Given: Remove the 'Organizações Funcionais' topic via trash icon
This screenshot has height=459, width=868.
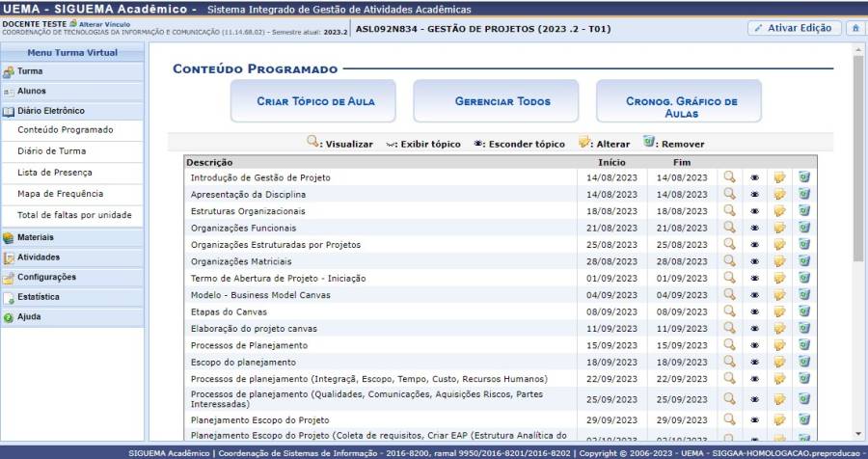Looking at the screenshot, I should 803,228.
